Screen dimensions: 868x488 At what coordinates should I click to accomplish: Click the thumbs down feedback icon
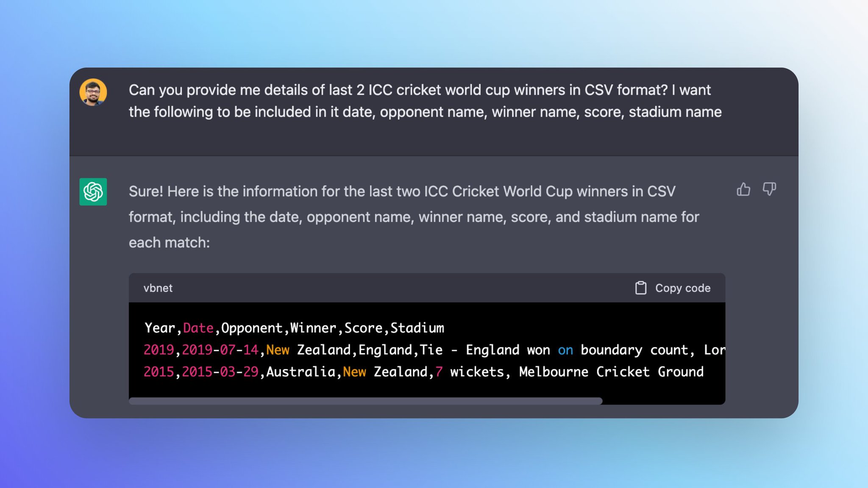click(x=769, y=189)
